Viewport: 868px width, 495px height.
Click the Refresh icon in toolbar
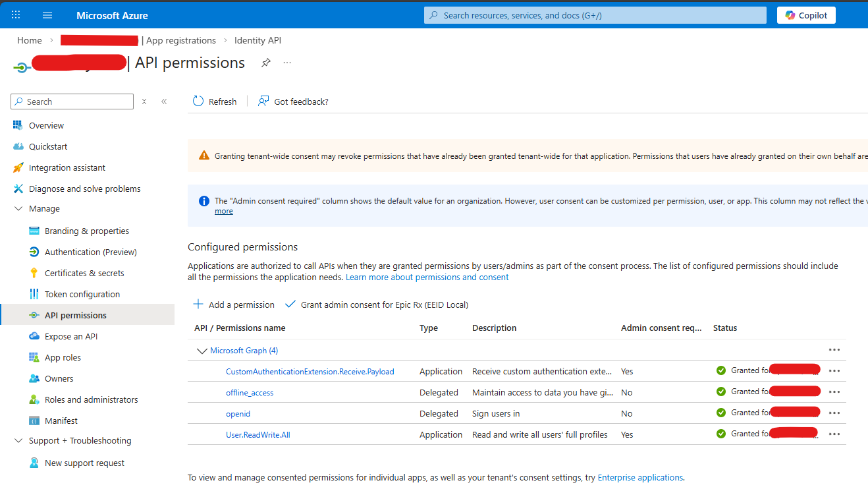tap(198, 102)
